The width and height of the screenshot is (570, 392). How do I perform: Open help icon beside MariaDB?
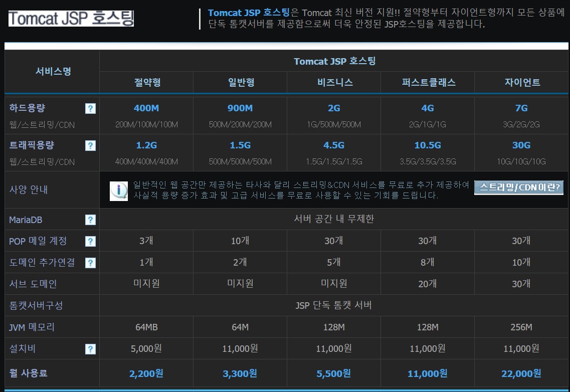pyautogui.click(x=90, y=220)
